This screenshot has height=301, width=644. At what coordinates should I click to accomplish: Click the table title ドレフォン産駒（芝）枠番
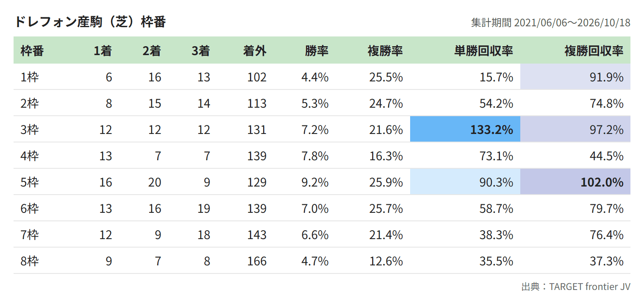[89, 22]
